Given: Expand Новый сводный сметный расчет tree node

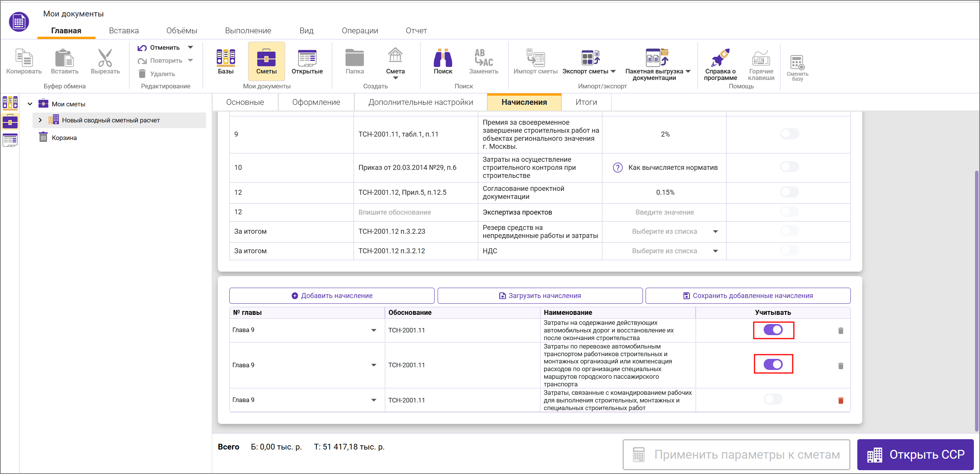Looking at the screenshot, I should click(x=40, y=120).
